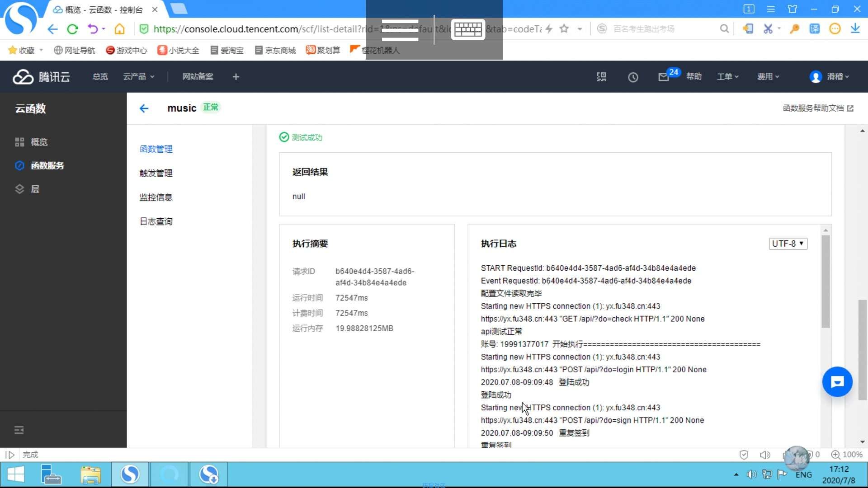Open the floating chat support button

837,382
